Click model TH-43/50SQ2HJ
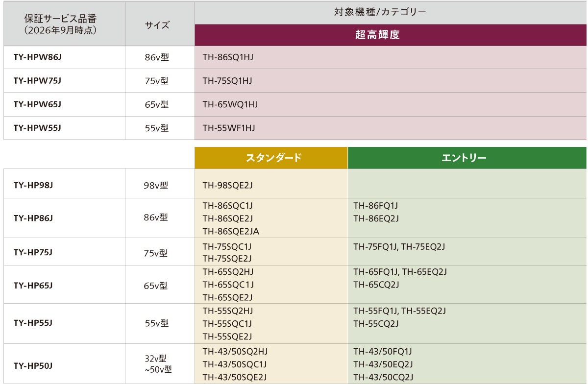The image size is (588, 385). click(x=235, y=352)
